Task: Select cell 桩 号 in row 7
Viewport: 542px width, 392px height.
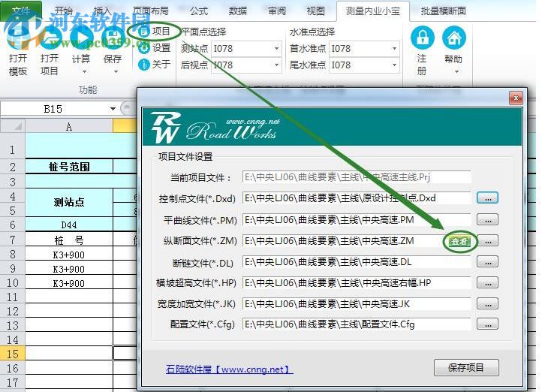Action: (69, 240)
